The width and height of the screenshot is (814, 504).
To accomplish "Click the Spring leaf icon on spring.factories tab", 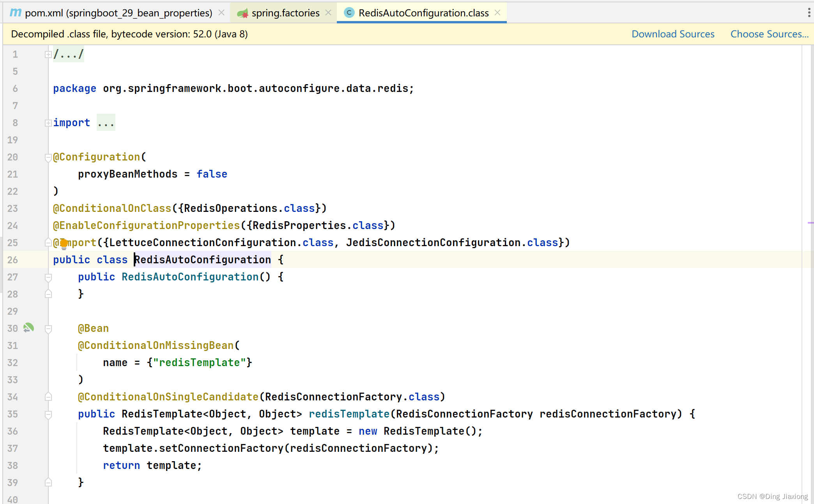I will (242, 13).
